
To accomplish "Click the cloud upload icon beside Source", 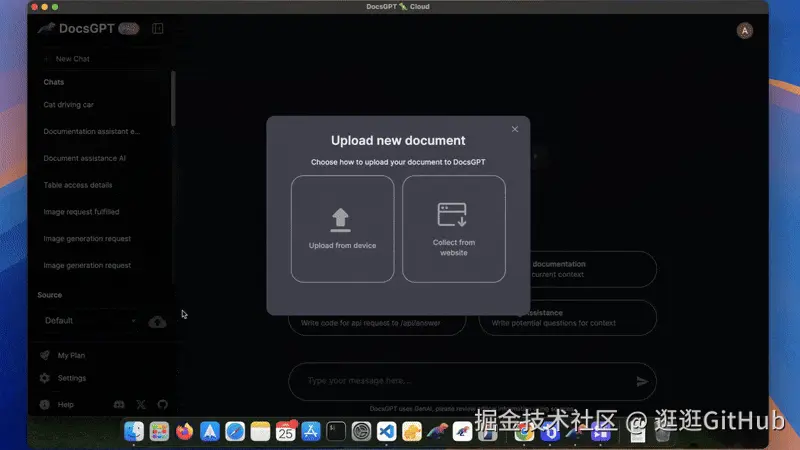I will (157, 321).
